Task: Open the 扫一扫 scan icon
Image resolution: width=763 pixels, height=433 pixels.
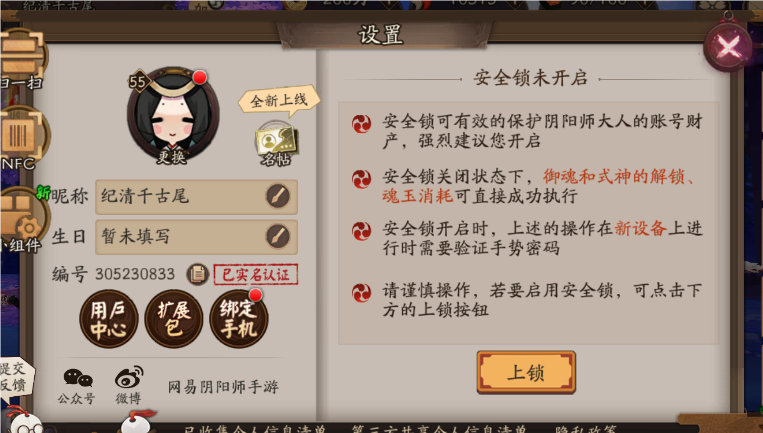Action: tap(21, 59)
